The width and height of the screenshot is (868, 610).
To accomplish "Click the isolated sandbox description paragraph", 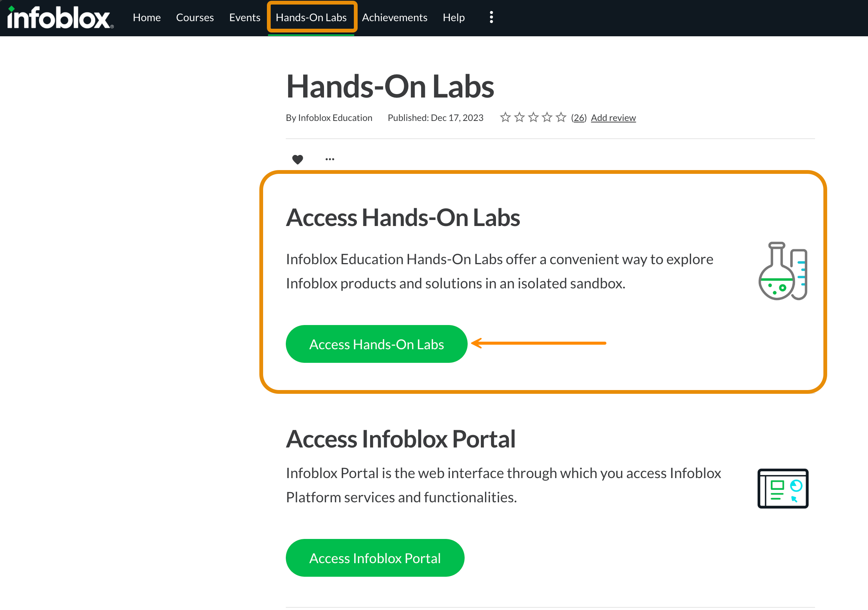I will [x=499, y=271].
